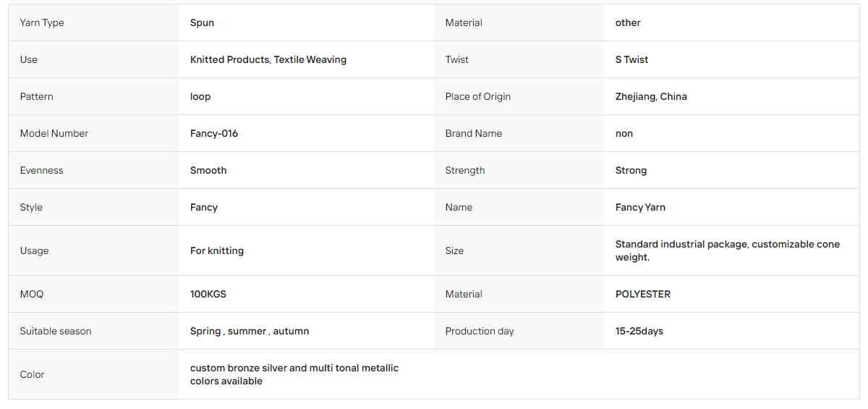Click the Brand Name label
Screen dimensions: 868x409
pos(473,133)
